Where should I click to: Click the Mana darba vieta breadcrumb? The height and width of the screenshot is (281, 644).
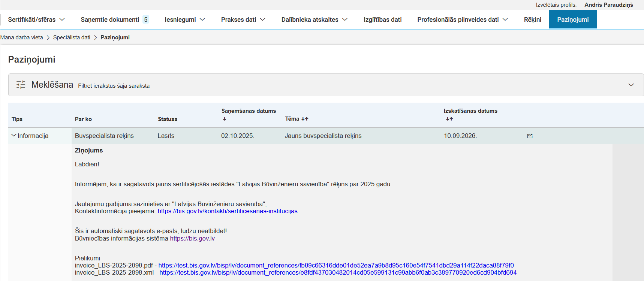22,37
